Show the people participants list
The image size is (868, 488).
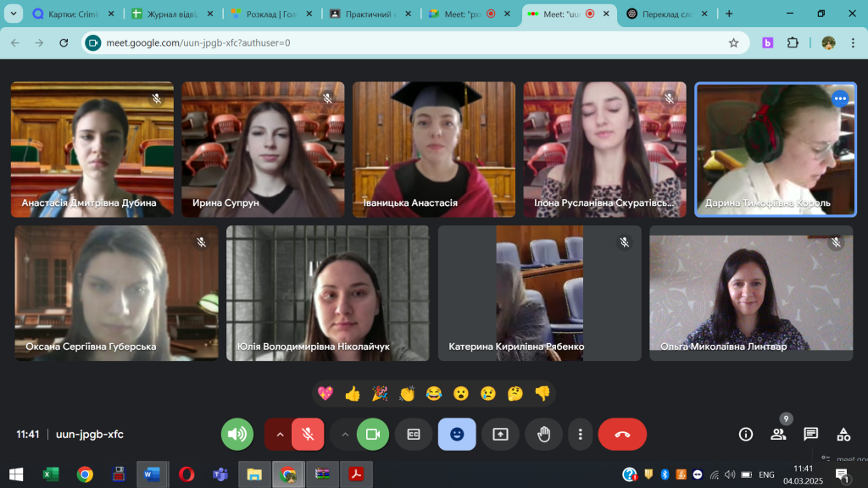tap(778, 435)
